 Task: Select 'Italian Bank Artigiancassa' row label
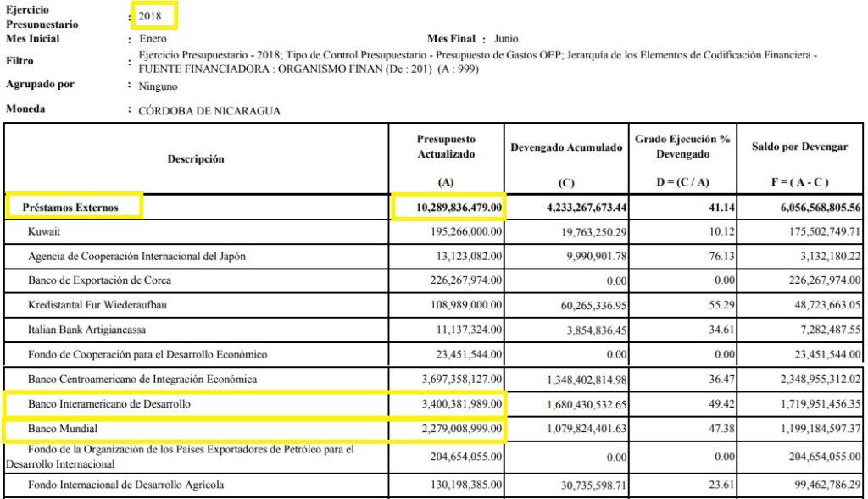(x=87, y=330)
